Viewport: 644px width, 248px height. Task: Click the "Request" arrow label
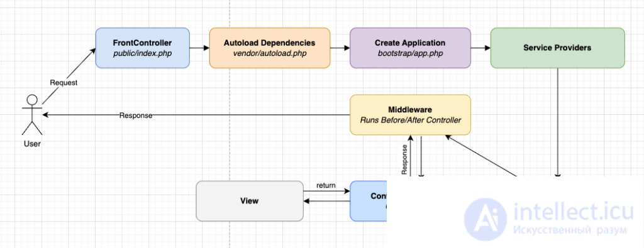point(64,82)
